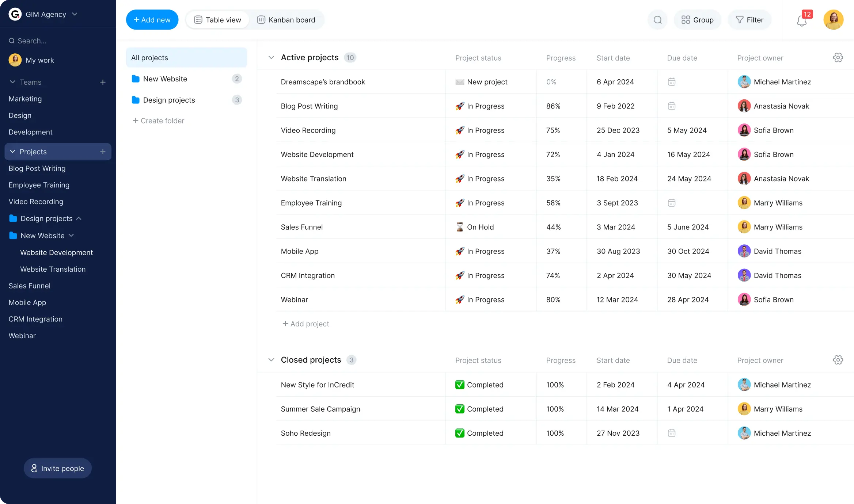
Task: Click the Design projects folder icon
Action: pos(136,100)
